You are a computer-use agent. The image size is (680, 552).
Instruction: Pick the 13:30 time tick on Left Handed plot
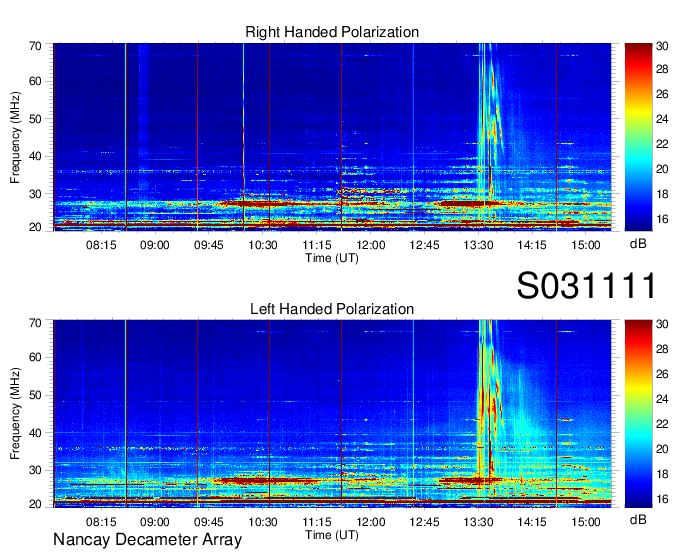[x=478, y=521]
